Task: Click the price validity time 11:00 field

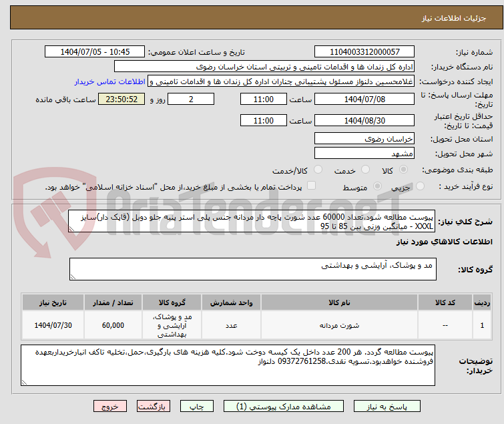Action: click(263, 120)
